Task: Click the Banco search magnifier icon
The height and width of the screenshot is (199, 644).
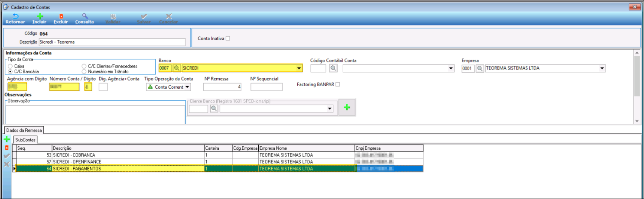Action: coord(177,68)
